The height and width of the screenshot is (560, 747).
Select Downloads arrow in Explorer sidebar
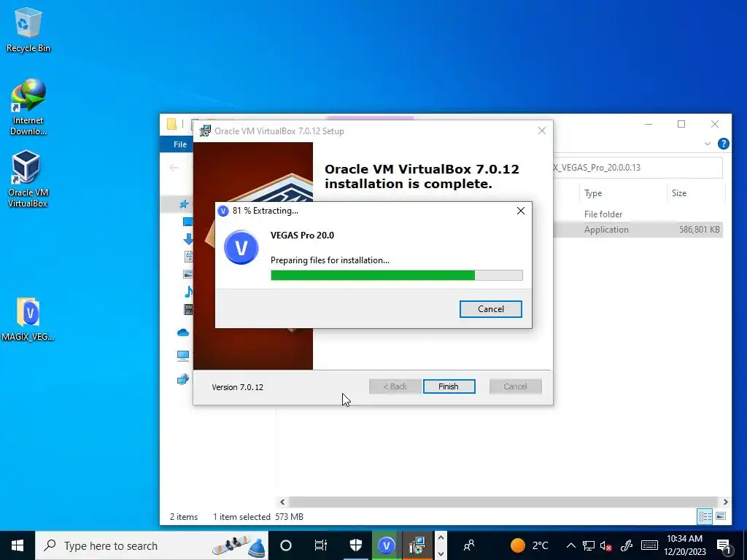187,239
